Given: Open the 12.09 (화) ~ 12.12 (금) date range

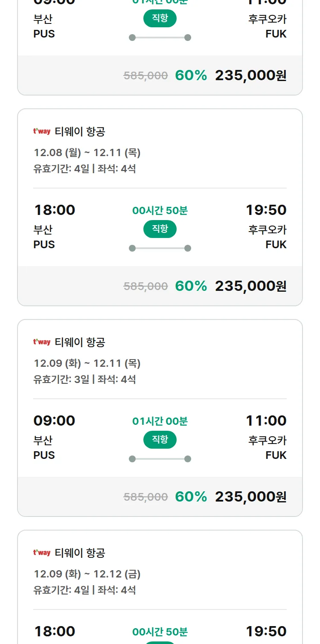Looking at the screenshot, I should [87, 574].
